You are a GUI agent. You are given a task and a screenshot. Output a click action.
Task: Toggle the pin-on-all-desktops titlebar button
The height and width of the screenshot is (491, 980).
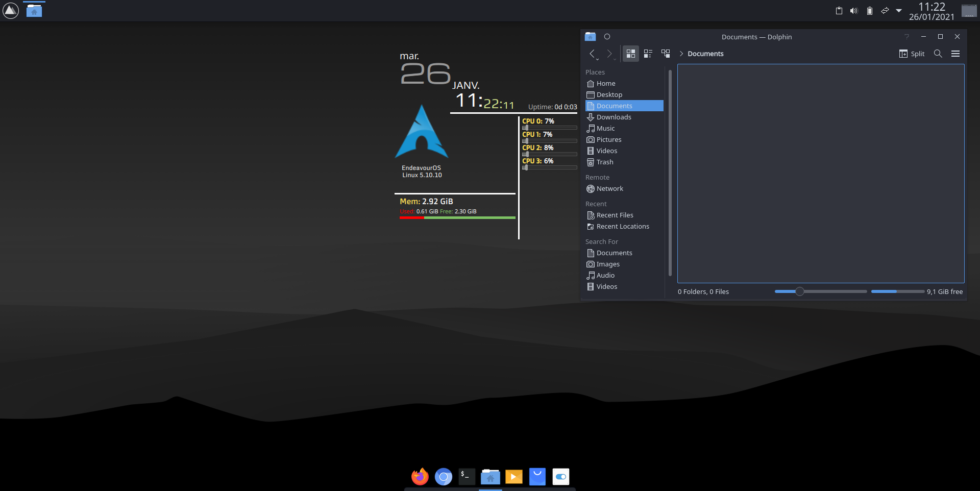[x=607, y=37]
